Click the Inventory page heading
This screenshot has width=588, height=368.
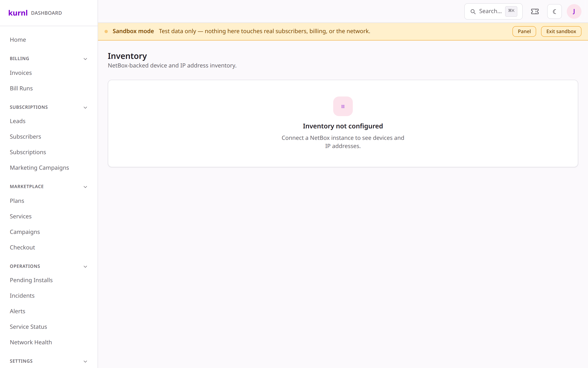click(x=127, y=56)
